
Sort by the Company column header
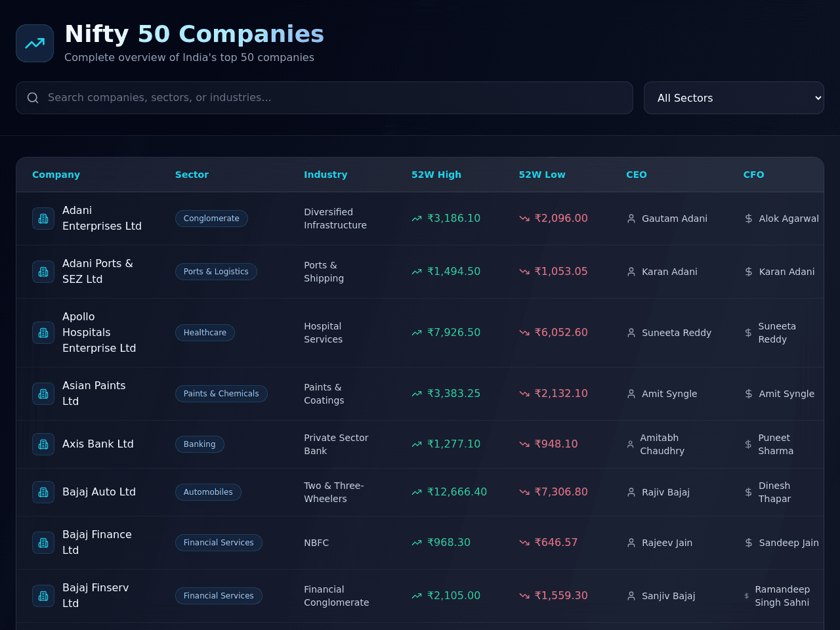pos(56,175)
